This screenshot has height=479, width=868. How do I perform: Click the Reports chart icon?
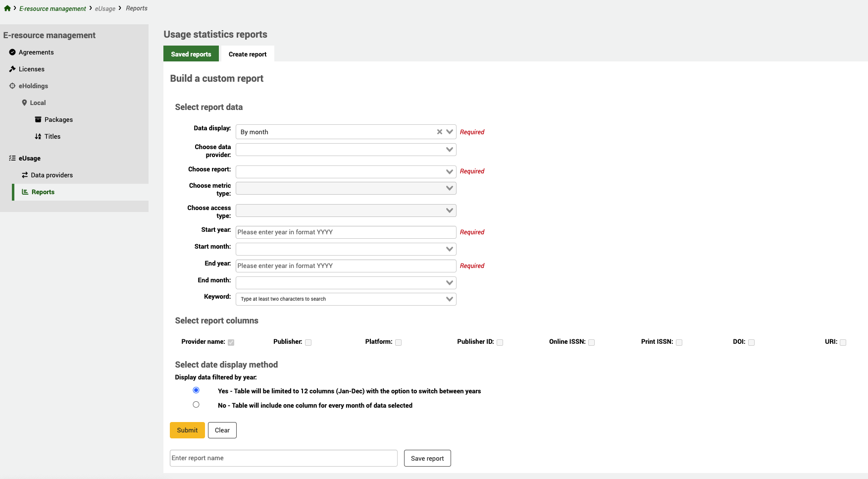tap(25, 192)
